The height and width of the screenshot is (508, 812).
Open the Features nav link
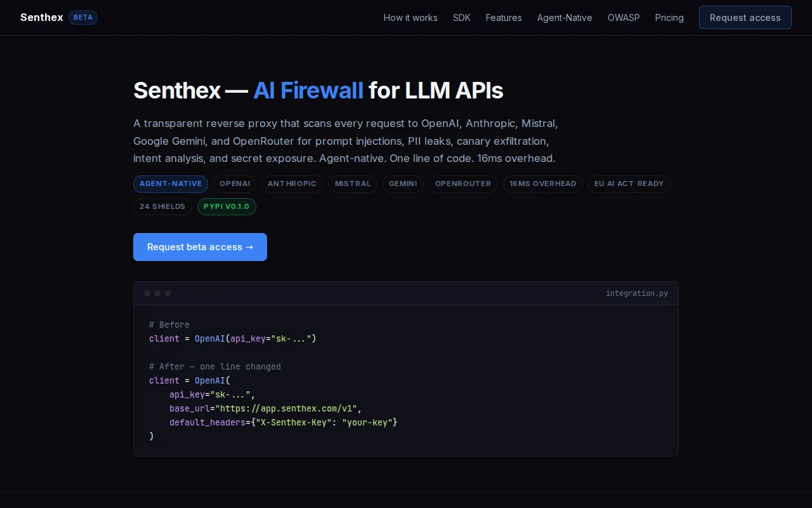504,18
